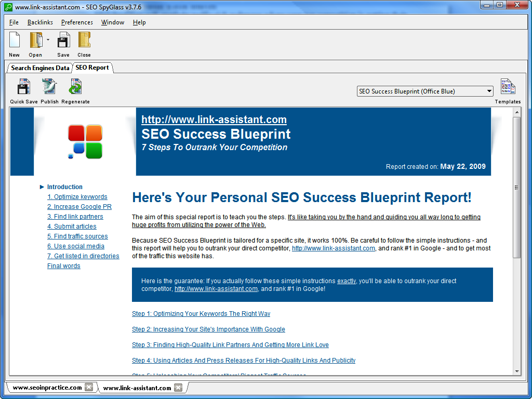Open the Help menu
Viewport: 532px width, 399px height.
(139, 22)
